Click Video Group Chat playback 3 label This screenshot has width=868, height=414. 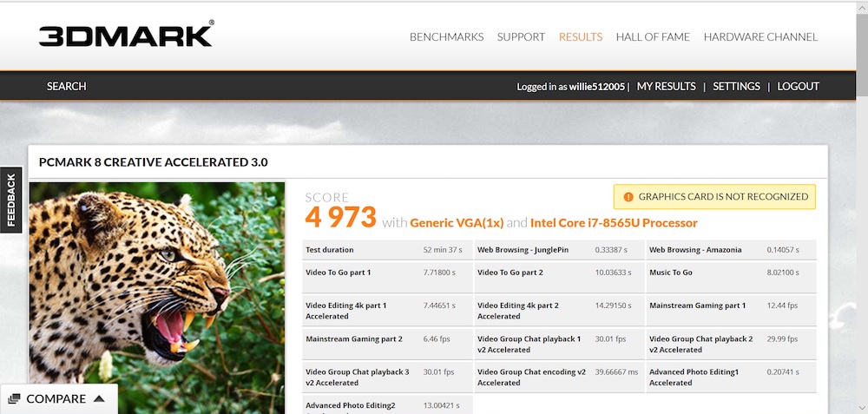click(x=357, y=378)
